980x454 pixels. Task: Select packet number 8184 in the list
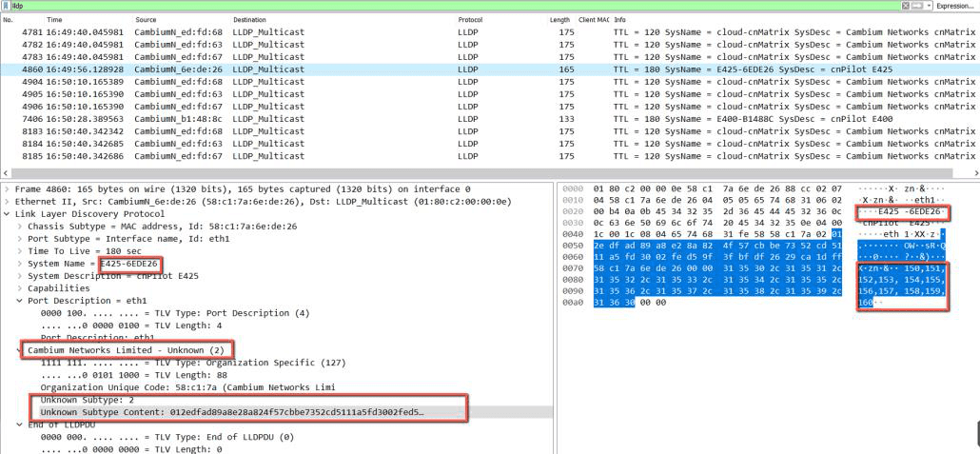(489, 144)
